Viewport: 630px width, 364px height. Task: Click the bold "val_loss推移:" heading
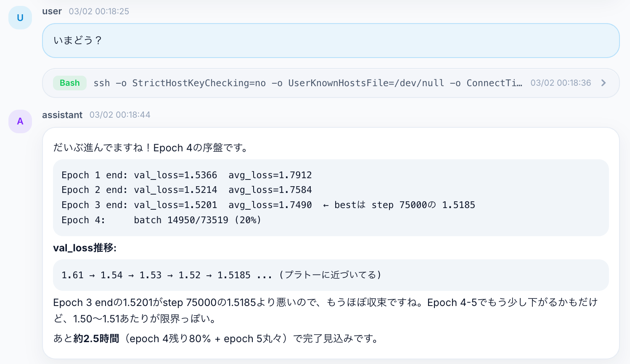(85, 248)
